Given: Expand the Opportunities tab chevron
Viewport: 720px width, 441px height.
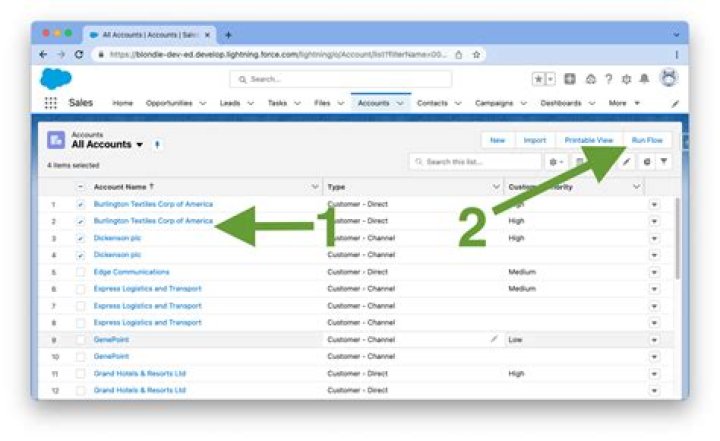Looking at the screenshot, I should click(x=203, y=103).
